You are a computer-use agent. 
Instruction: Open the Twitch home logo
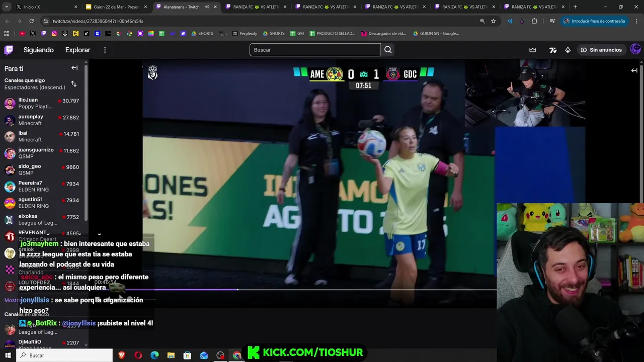tap(9, 50)
